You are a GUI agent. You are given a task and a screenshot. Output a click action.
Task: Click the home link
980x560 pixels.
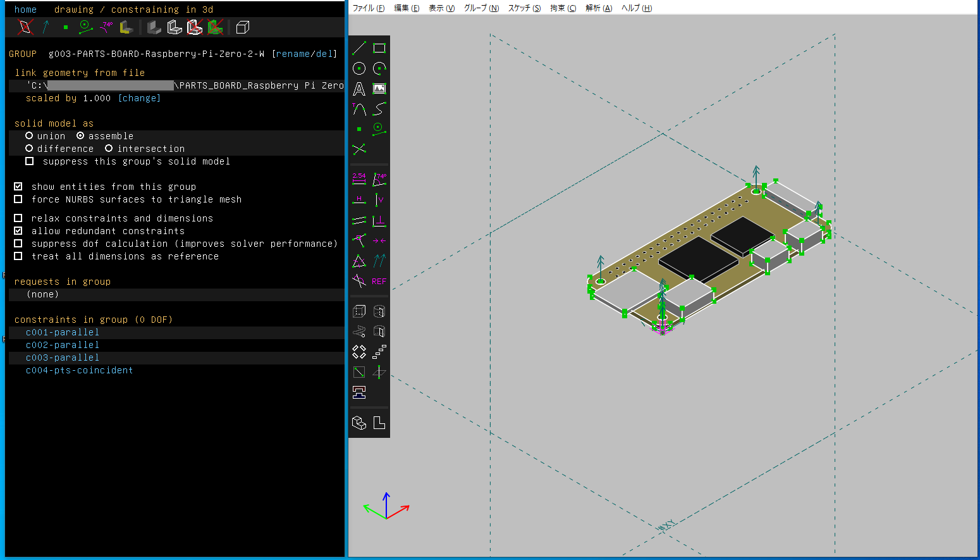(x=25, y=9)
